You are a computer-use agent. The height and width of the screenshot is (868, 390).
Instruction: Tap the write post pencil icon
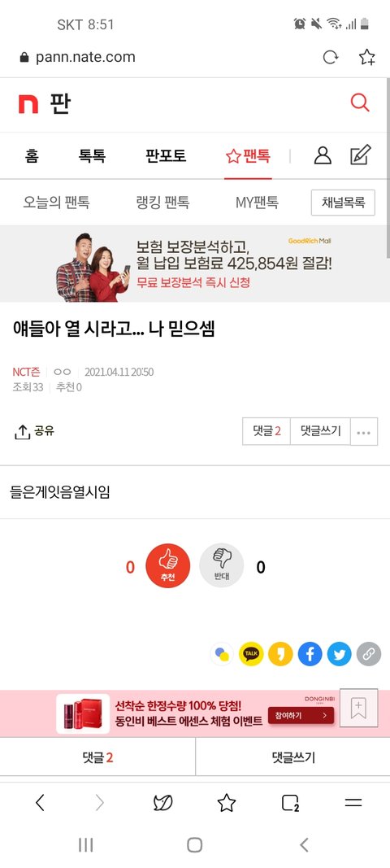coord(361,155)
